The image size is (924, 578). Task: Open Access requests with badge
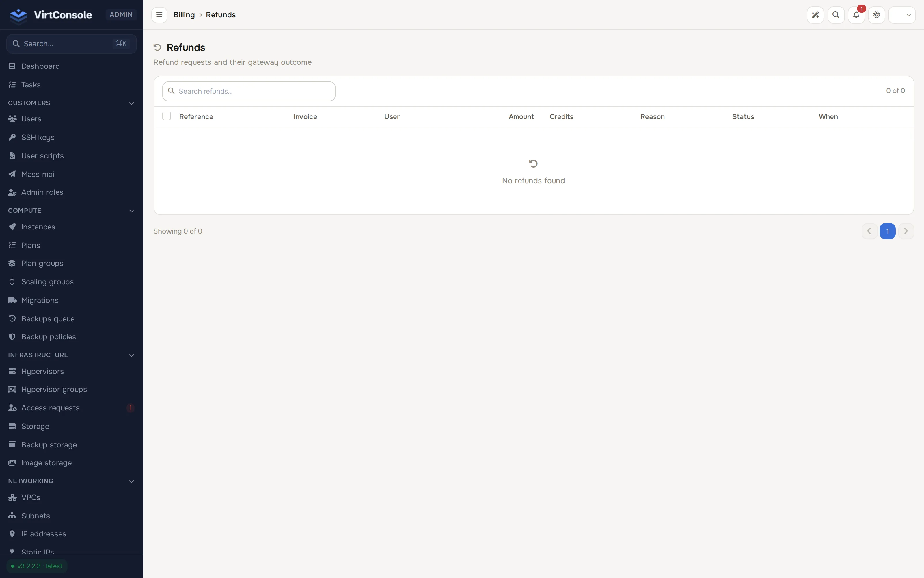[71, 407]
